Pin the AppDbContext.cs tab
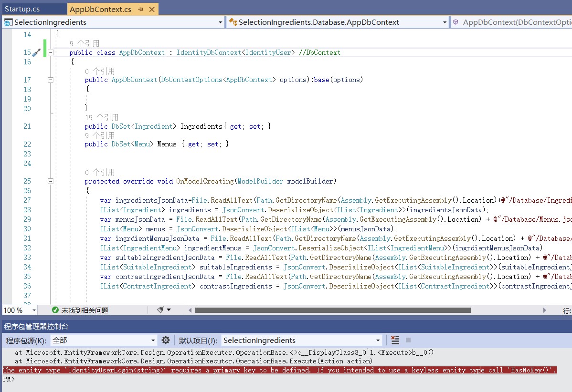This screenshot has height=392, width=572. [141, 10]
